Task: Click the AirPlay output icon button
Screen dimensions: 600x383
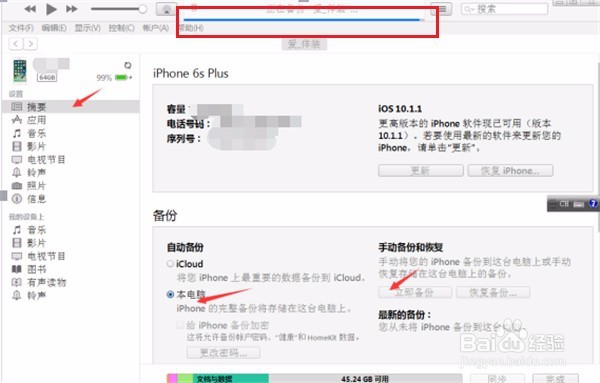Action: pos(166,10)
